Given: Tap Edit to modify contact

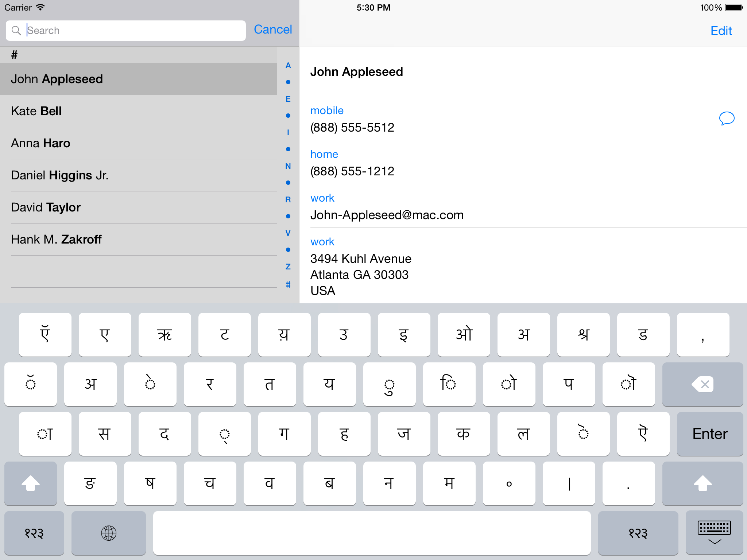Looking at the screenshot, I should click(x=721, y=31).
